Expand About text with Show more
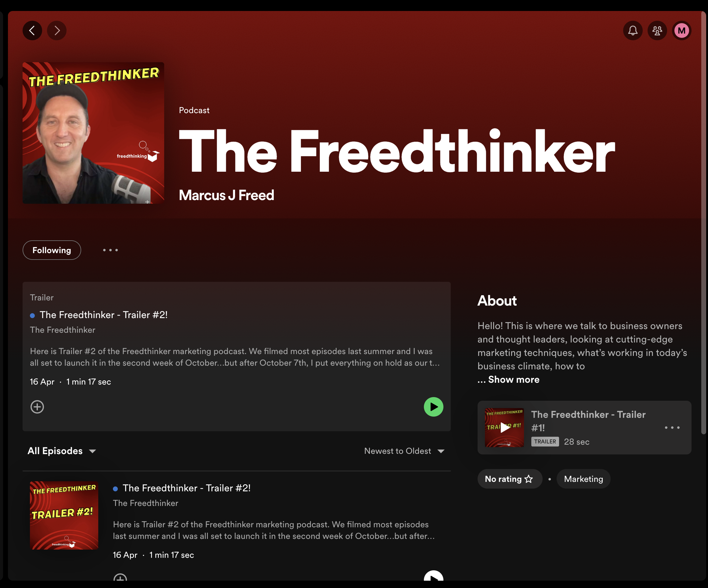Image resolution: width=708 pixels, height=588 pixels. pyautogui.click(x=514, y=379)
